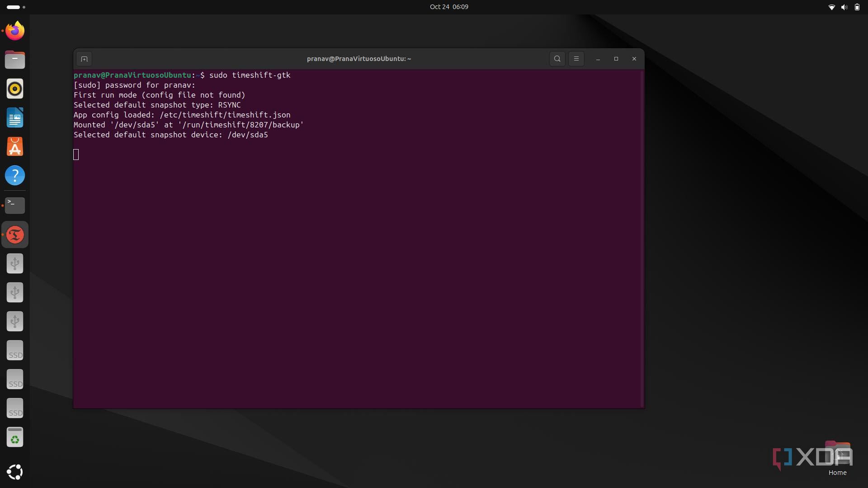Click the terminal window title text
This screenshot has height=488, width=868.
(x=359, y=59)
